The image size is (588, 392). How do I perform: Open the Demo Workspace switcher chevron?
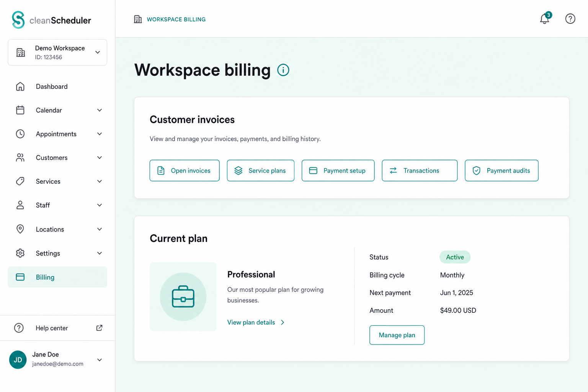98,52
